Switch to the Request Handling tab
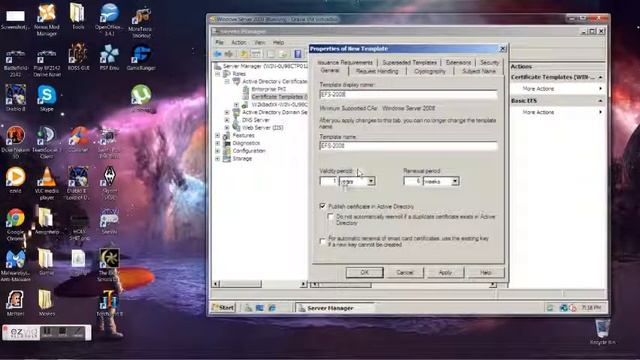The height and width of the screenshot is (360, 640). coord(377,71)
